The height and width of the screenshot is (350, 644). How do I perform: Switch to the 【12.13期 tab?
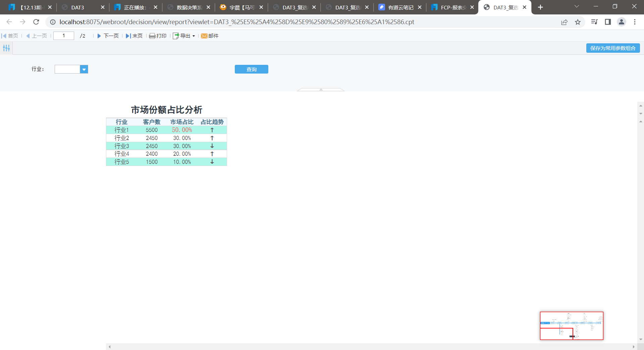click(x=30, y=7)
